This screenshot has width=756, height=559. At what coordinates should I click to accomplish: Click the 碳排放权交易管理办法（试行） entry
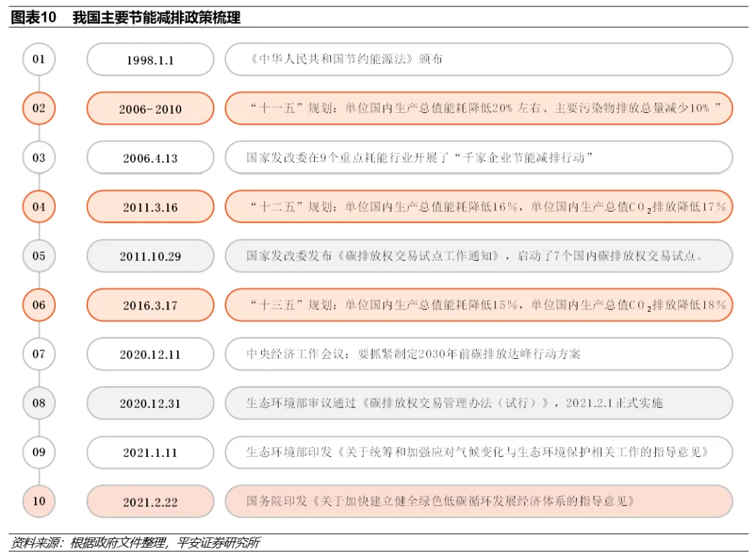click(x=478, y=403)
